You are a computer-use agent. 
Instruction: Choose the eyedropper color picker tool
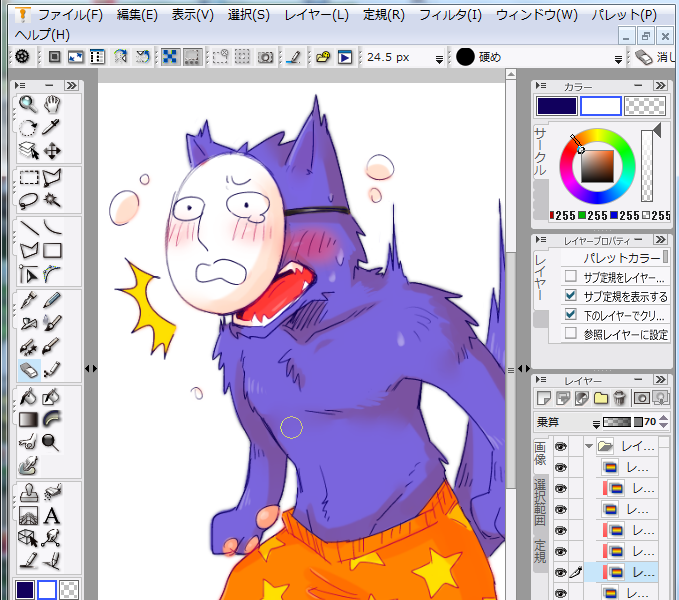coord(52,127)
